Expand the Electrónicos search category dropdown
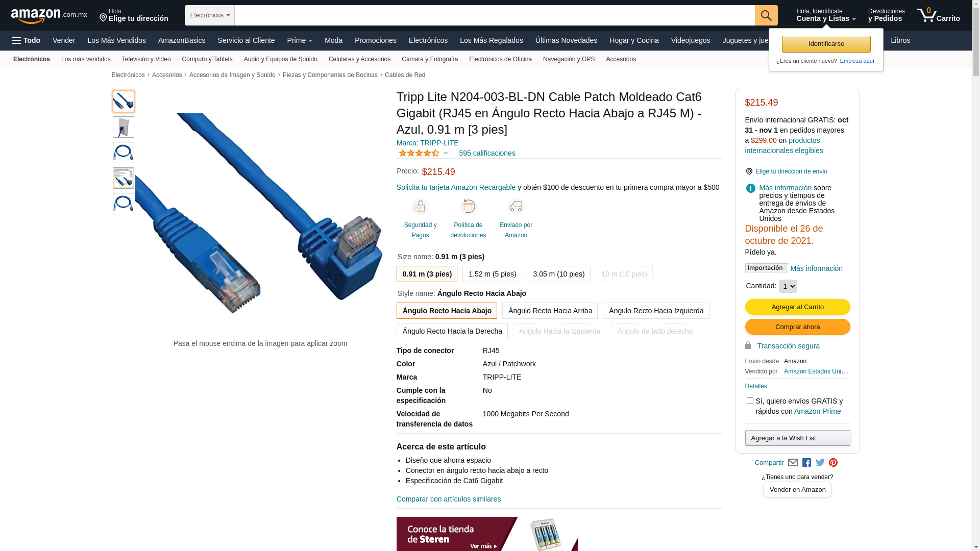The image size is (980, 551). (210, 15)
